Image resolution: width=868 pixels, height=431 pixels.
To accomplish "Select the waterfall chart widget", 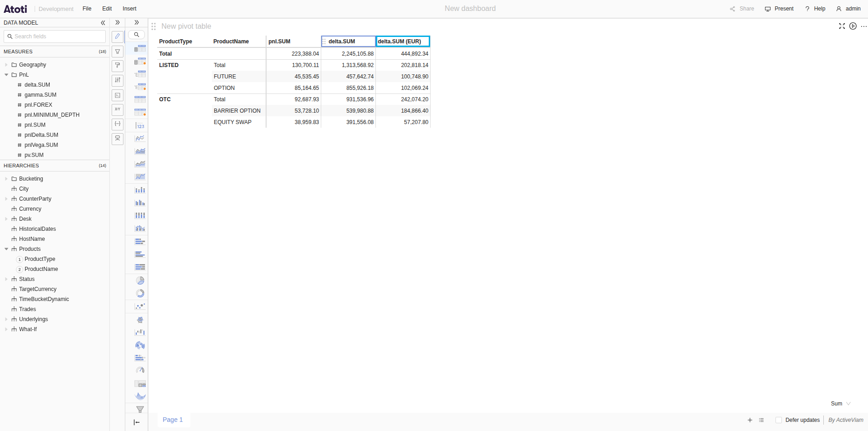I will tap(140, 332).
